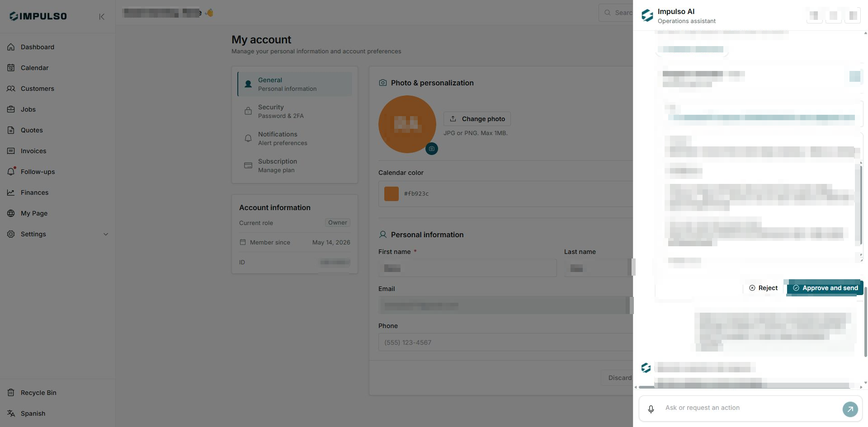The image size is (868, 427).
Task: Select the General personal information tab
Action: coord(295,84)
